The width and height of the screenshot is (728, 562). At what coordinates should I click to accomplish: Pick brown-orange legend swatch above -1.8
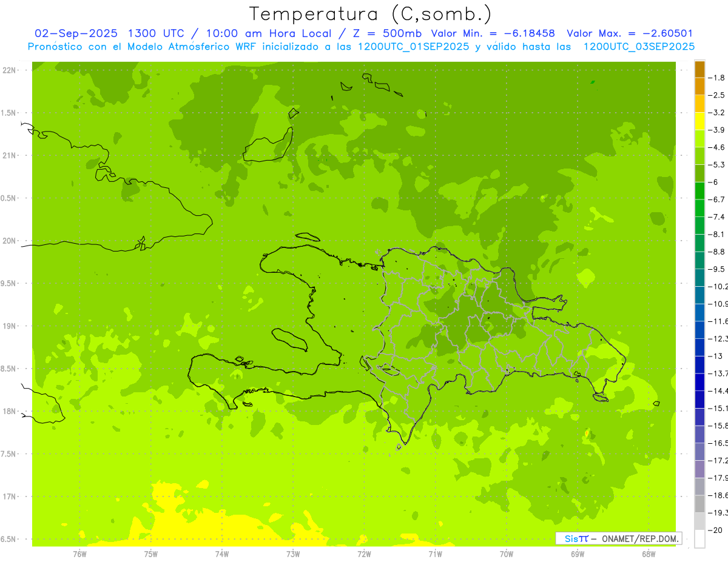699,69
